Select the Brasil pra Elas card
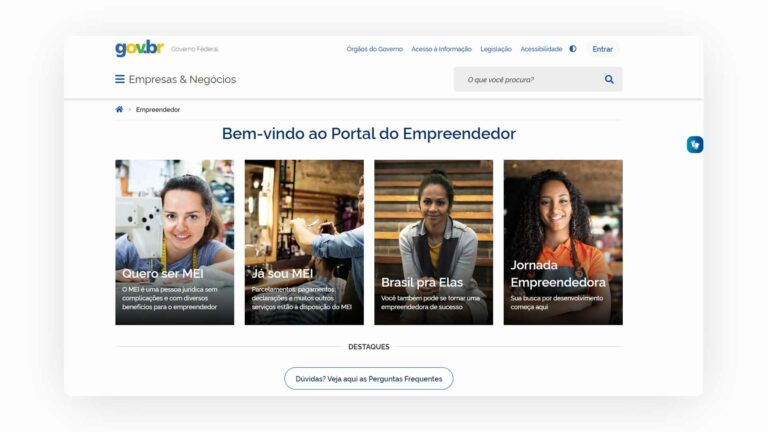The width and height of the screenshot is (768, 432). point(433,242)
